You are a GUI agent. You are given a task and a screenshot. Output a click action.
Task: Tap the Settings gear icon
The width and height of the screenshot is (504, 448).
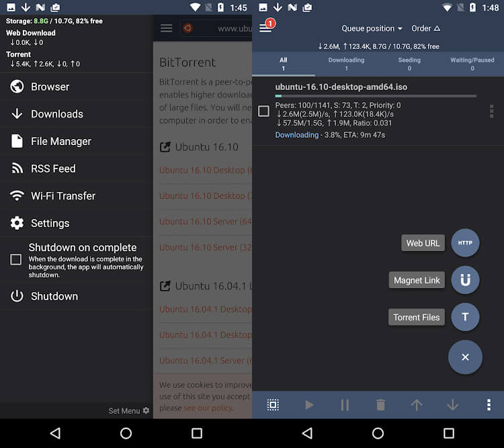click(x=17, y=223)
